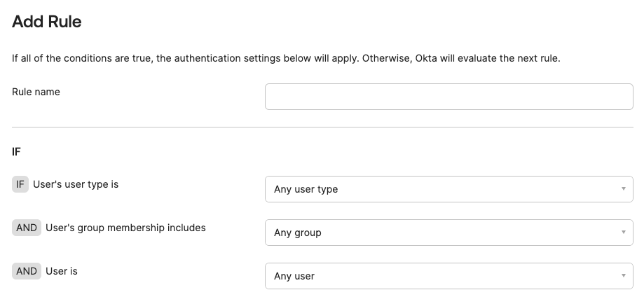Click the AND badge beside group membership

27,228
